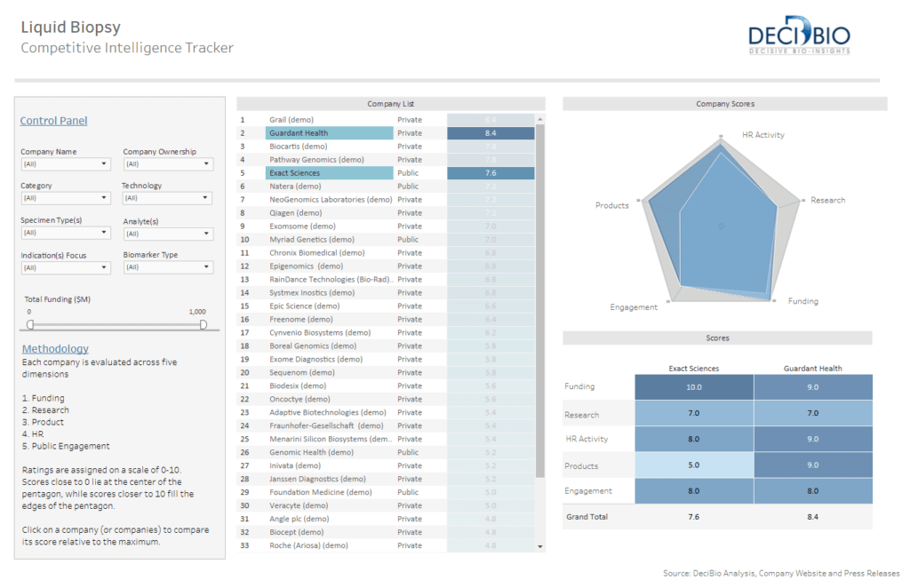Select Janssen Diagnostics (demo) row
This screenshot has height=588, width=910.
pyautogui.click(x=387, y=480)
